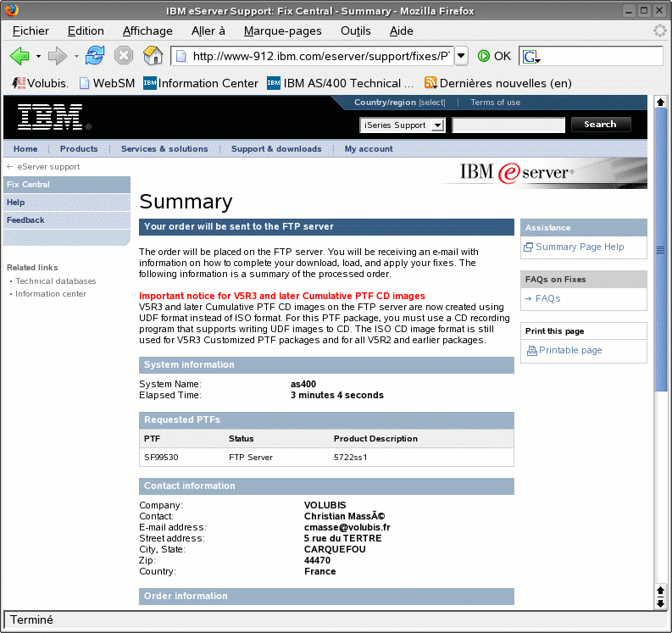Click the vertical scrollbar thumb
The height and width of the screenshot is (633, 672).
pyautogui.click(x=660, y=250)
